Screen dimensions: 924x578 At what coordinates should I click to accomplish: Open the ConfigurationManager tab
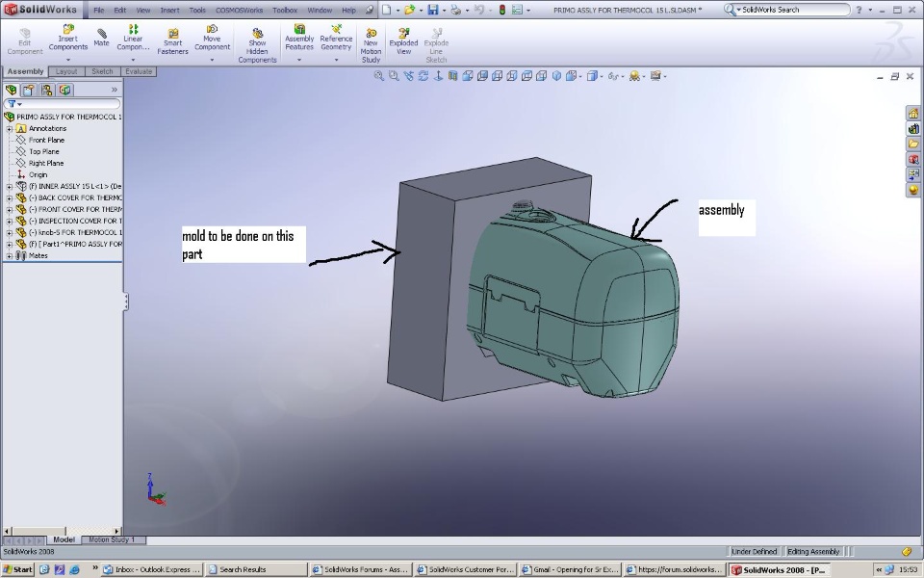tap(46, 90)
